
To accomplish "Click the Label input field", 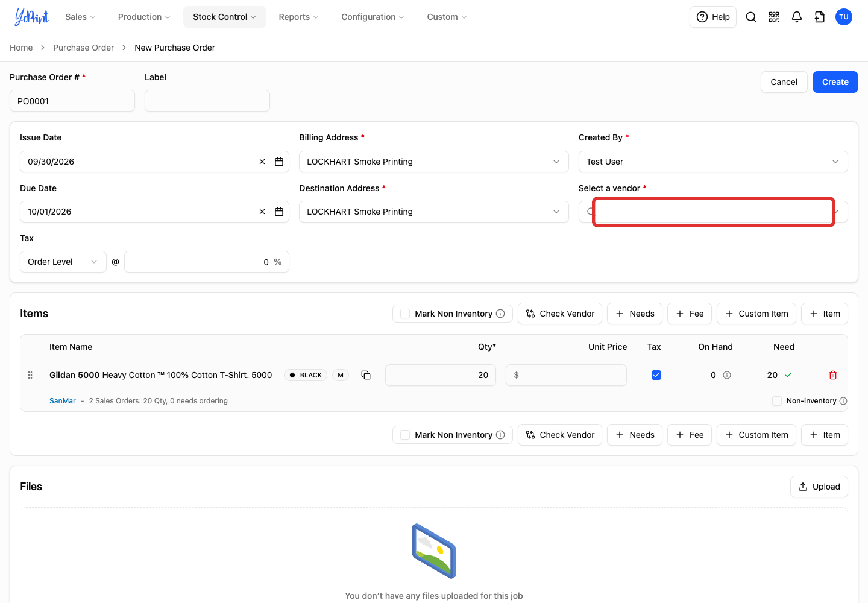I will (207, 101).
